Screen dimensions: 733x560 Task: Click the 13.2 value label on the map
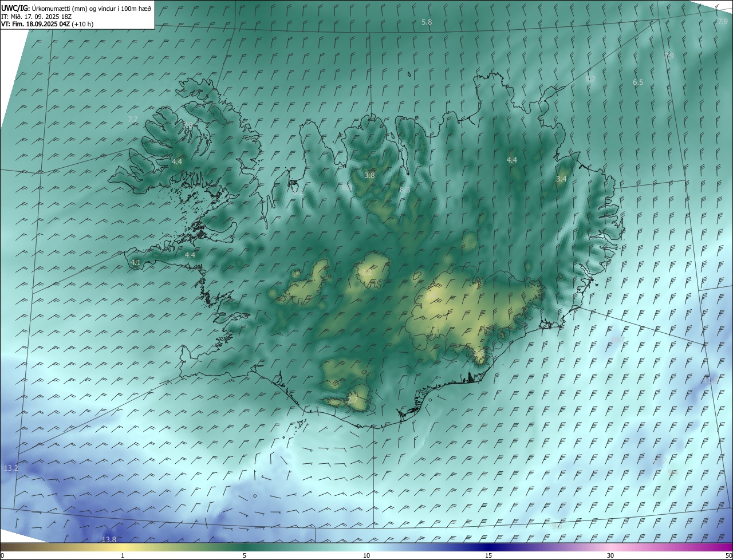[11, 468]
